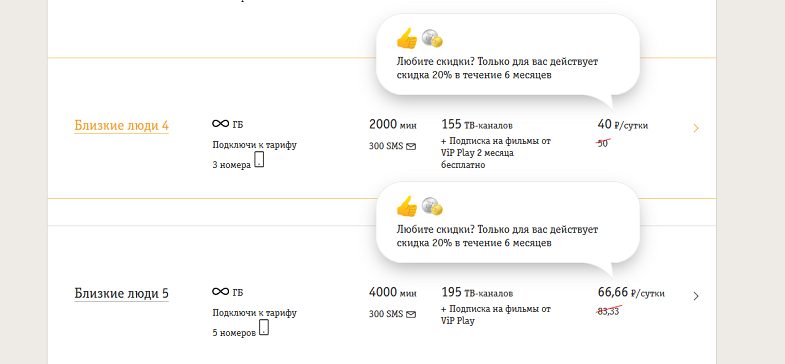The width and height of the screenshot is (785, 364).
Task: Expand Близкие люди 4 with the orange chevron
Action: [696, 129]
